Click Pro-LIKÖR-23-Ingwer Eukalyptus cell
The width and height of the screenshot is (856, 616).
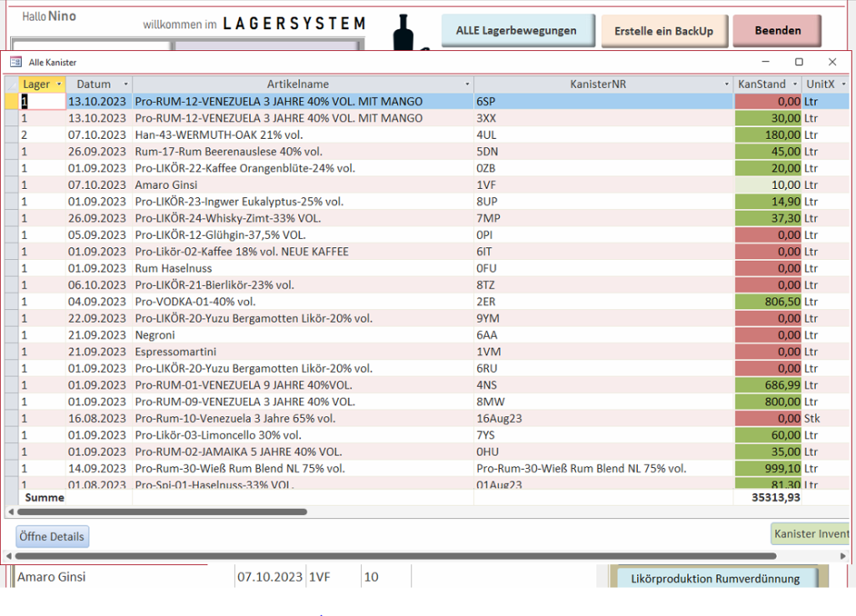click(303, 201)
